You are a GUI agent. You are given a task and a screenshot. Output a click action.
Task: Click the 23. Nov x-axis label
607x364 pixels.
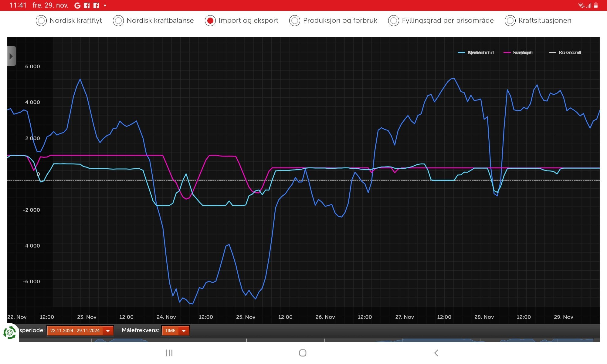[x=87, y=317]
